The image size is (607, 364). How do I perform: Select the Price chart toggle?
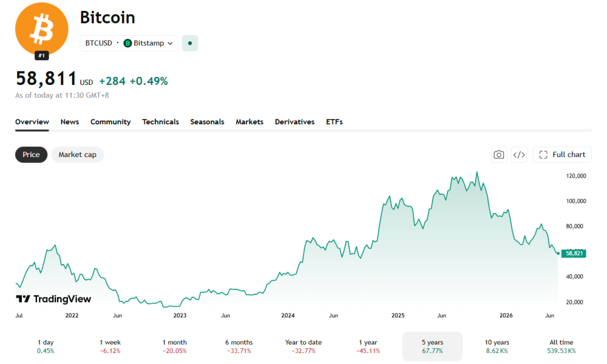point(32,155)
